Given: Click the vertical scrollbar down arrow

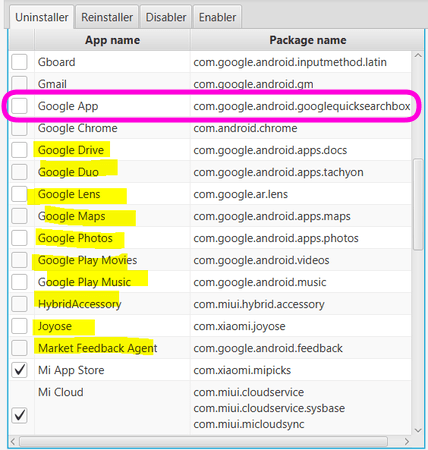Looking at the screenshot, I should click(x=418, y=430).
